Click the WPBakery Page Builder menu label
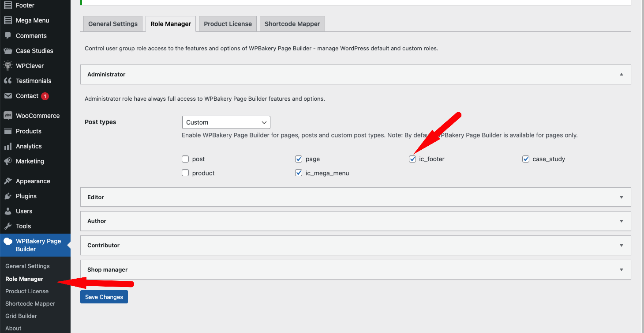The image size is (644, 333). pyautogui.click(x=38, y=245)
